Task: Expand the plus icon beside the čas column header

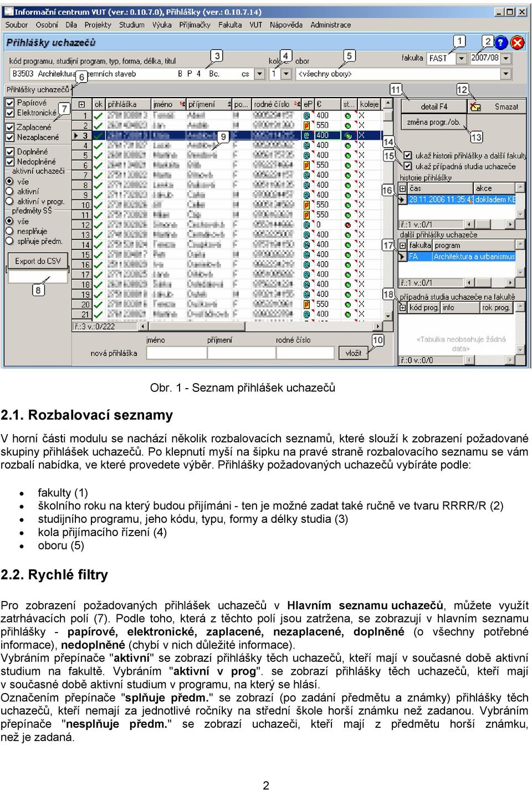Action: [x=403, y=188]
